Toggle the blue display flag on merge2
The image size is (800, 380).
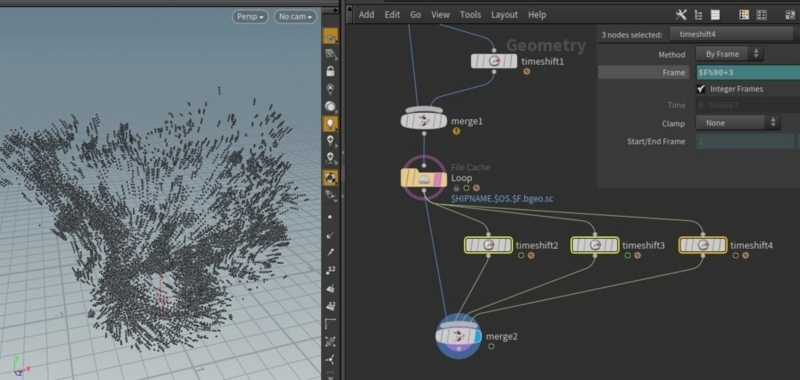point(477,336)
